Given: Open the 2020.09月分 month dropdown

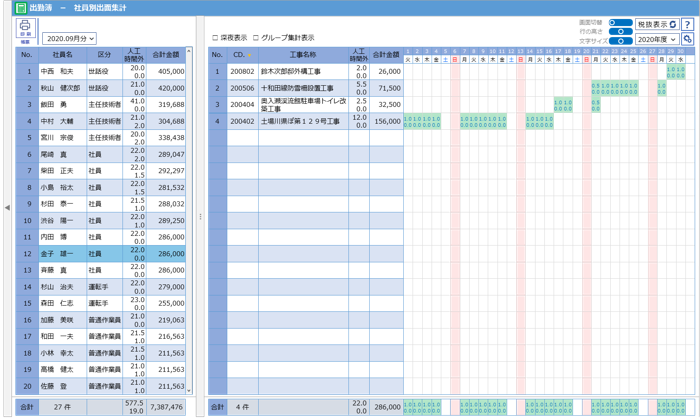Looking at the screenshot, I should tap(69, 38).
